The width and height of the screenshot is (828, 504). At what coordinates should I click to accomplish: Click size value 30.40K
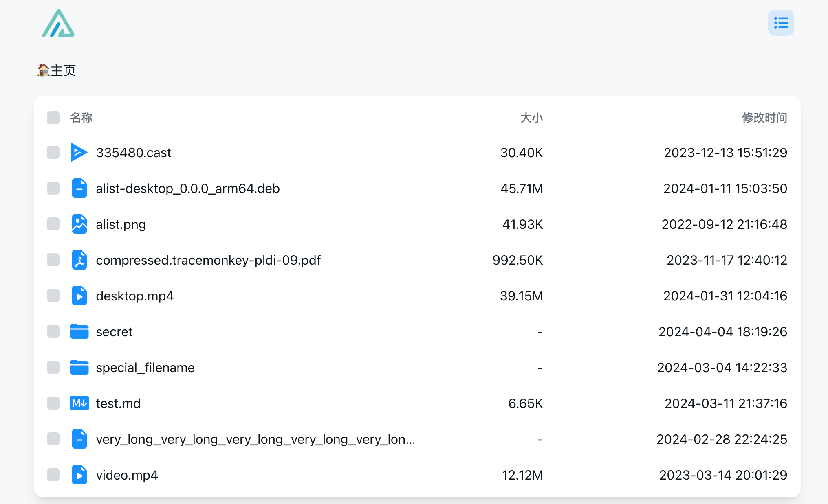pyautogui.click(x=522, y=153)
